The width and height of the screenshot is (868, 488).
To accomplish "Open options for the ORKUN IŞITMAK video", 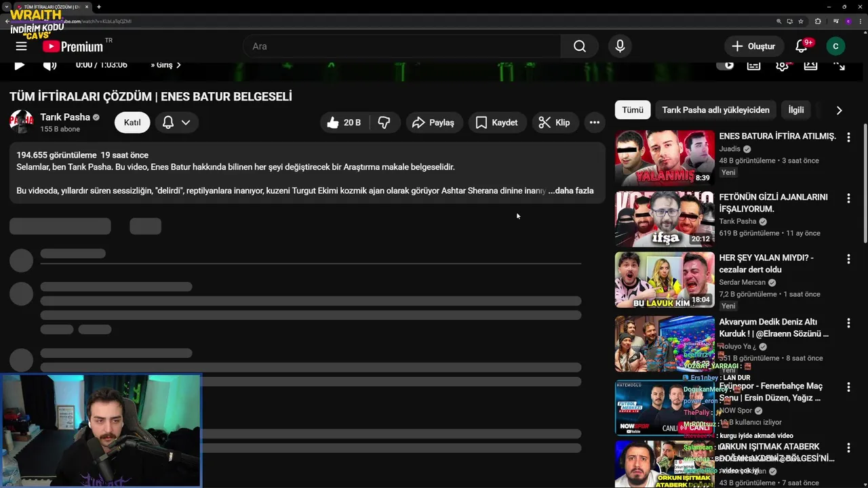I will (848, 448).
